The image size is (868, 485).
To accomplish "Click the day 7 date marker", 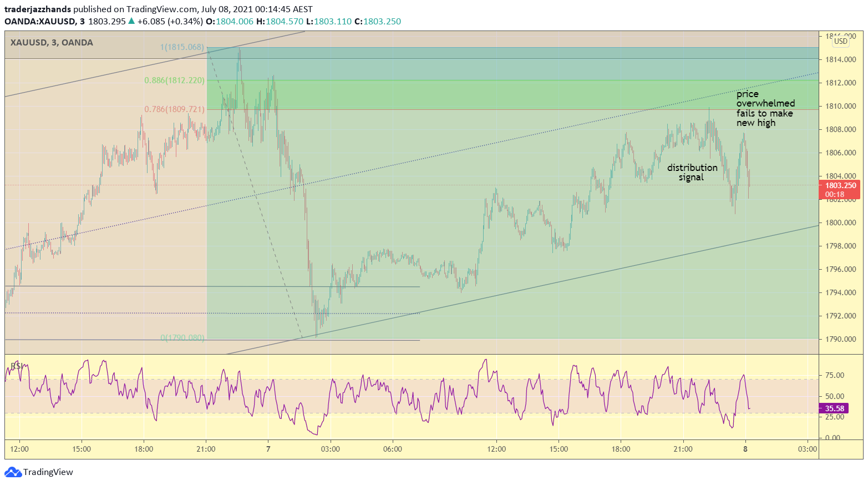I will [268, 449].
